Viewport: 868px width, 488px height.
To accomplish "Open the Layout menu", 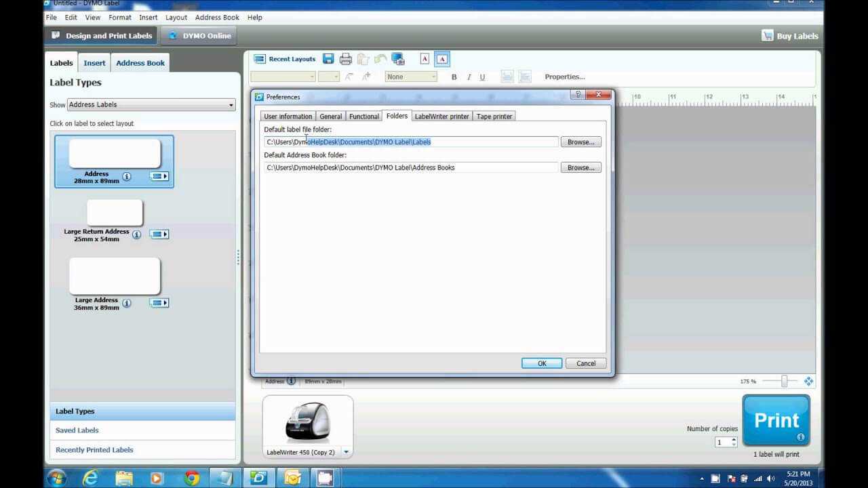I will click(x=176, y=17).
